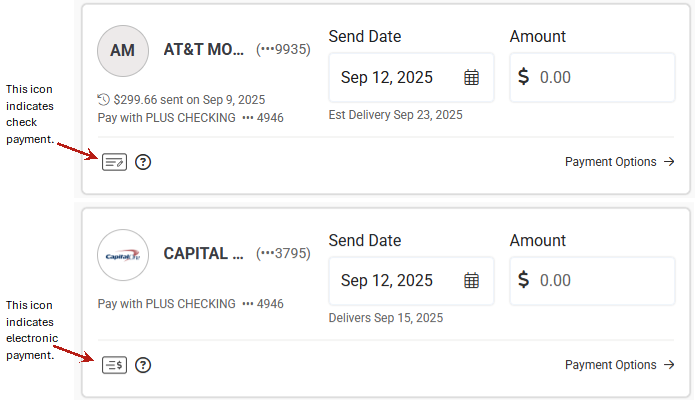Screen dimensions: 695x401
Task: Click Sep 12, 2025 date text for Capital One
Action: pos(389,280)
